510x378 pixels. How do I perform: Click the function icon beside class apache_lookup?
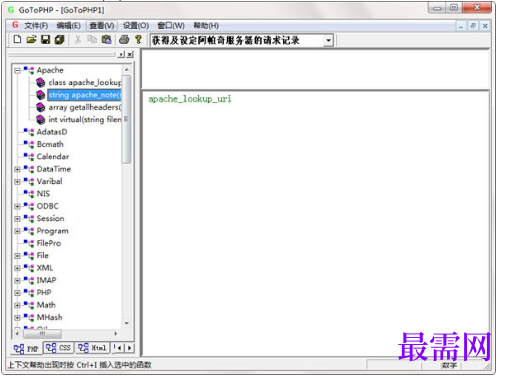click(x=41, y=82)
